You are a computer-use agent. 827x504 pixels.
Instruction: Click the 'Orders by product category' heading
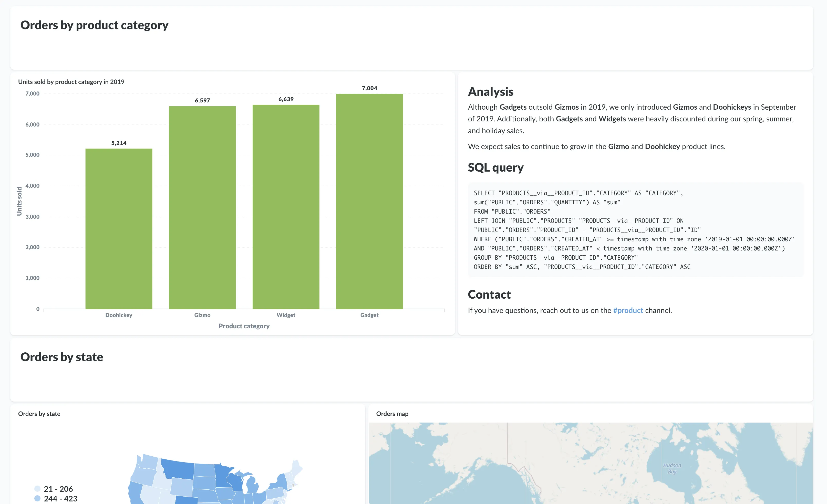pyautogui.click(x=94, y=25)
